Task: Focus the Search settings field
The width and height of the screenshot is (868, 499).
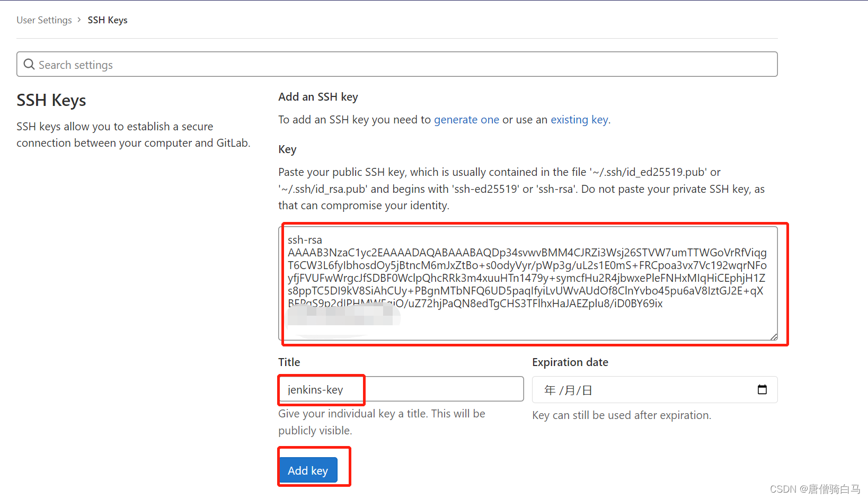Action: [x=397, y=64]
